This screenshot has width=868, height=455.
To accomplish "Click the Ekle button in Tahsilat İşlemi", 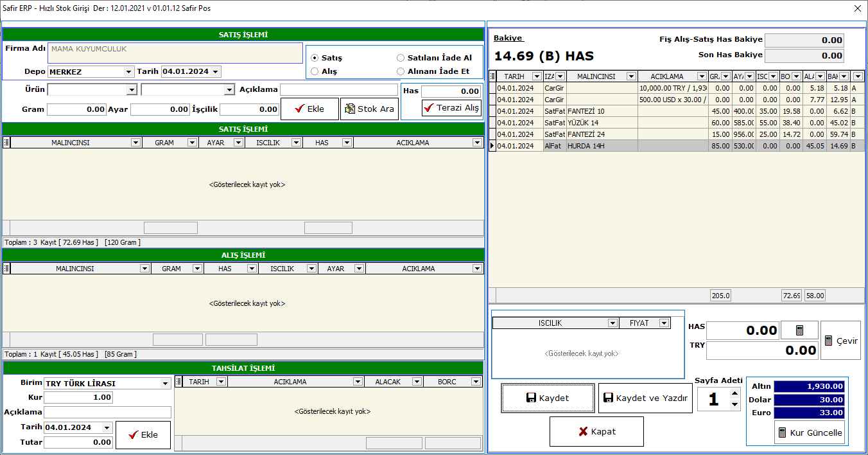I will coord(143,434).
